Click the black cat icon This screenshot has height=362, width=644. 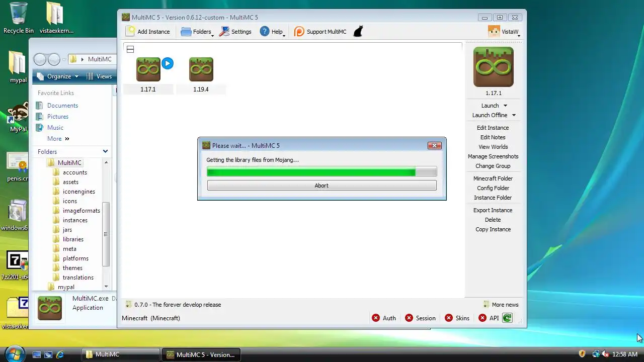(358, 32)
